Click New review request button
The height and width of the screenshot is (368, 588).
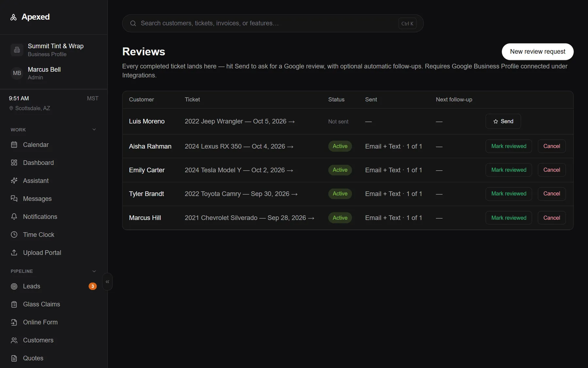(538, 52)
